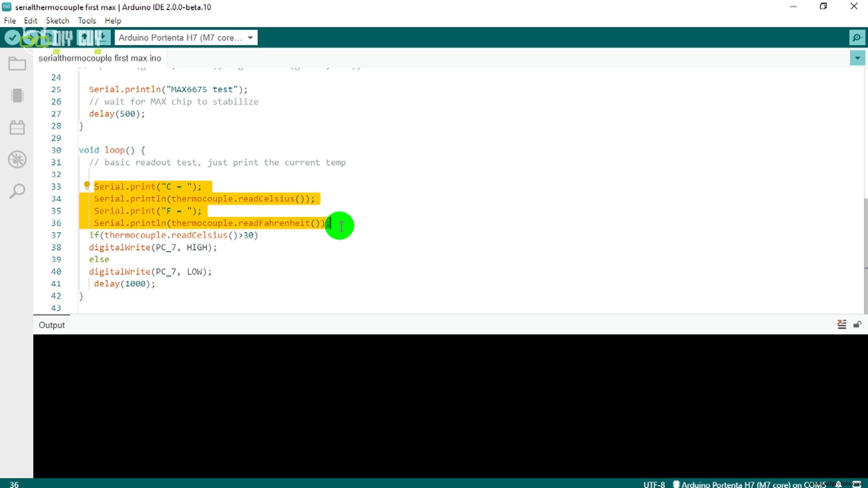The width and height of the screenshot is (868, 488).
Task: Open the sketch actions dropdown below Serial Monitor
Action: tap(857, 58)
